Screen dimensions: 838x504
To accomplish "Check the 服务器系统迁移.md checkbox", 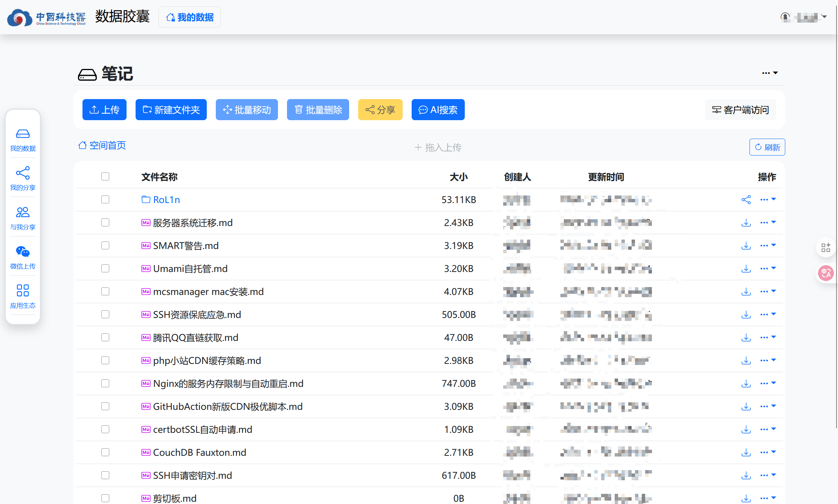I will 105,223.
